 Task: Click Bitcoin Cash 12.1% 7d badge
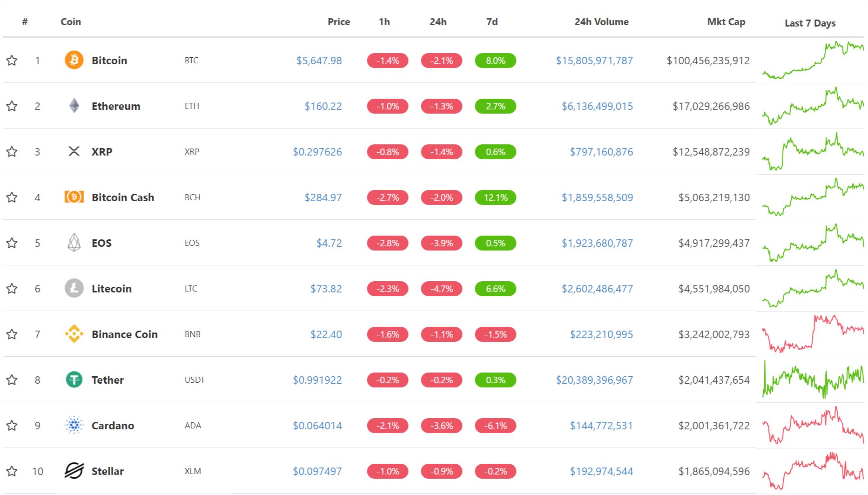click(495, 197)
